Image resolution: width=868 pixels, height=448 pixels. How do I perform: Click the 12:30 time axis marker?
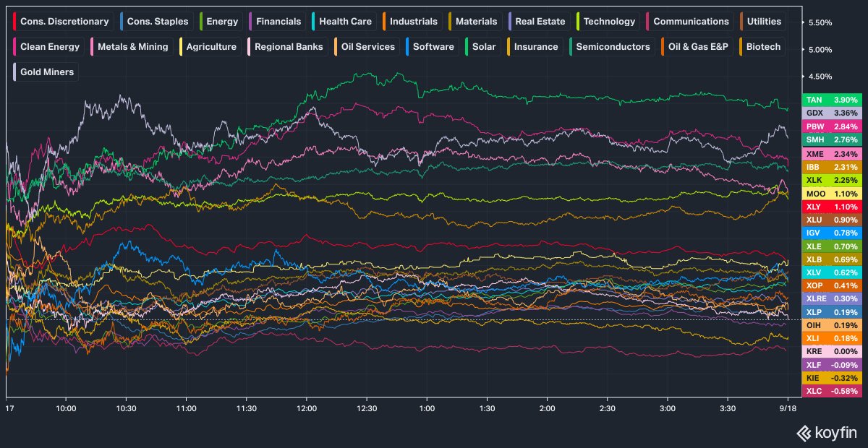(x=367, y=408)
